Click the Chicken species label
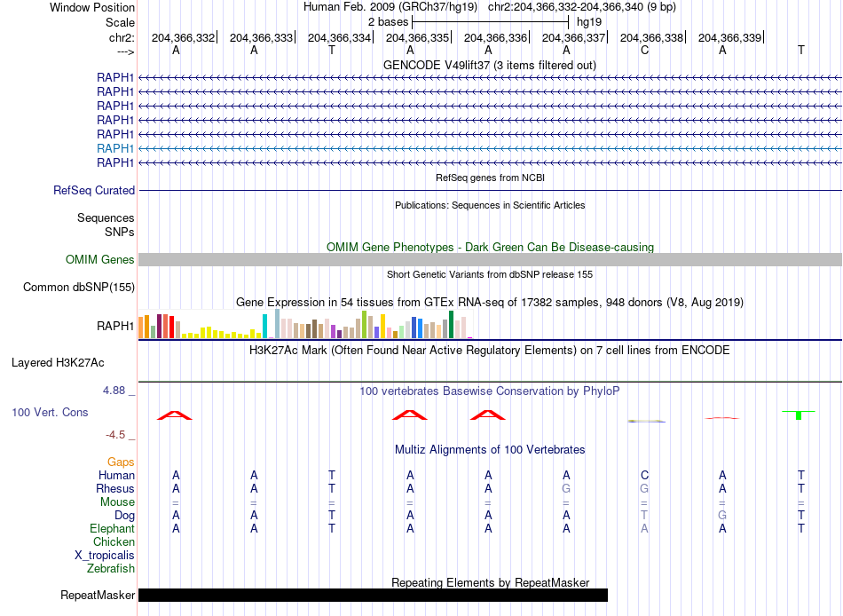843x616 pixels. tap(114, 541)
